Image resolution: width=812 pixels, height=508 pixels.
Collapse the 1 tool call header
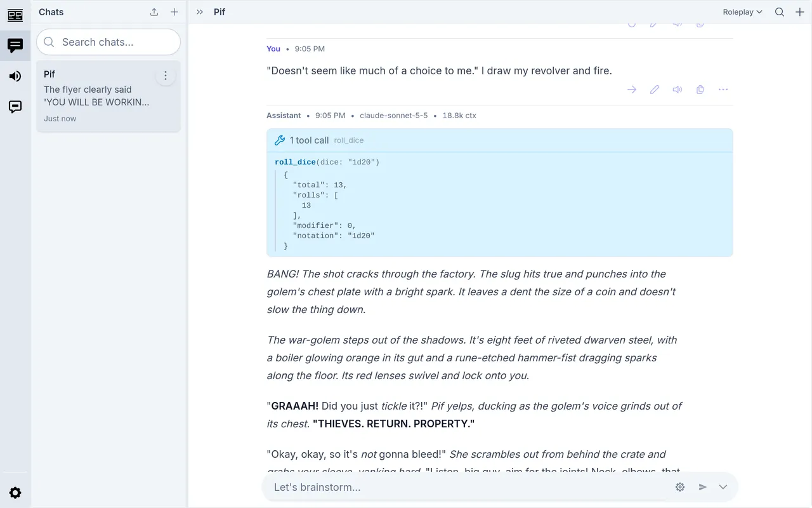[500, 140]
